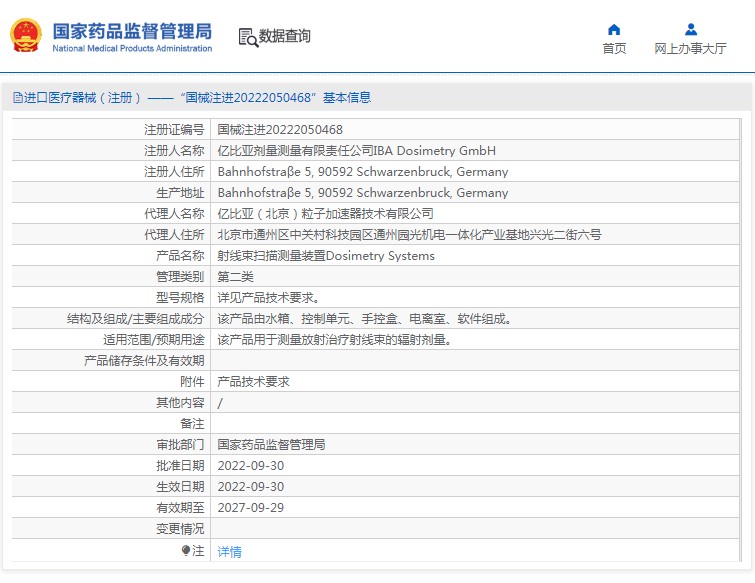755x583 pixels.
Task: Click the 其他内容 slash value
Action: coord(220,403)
